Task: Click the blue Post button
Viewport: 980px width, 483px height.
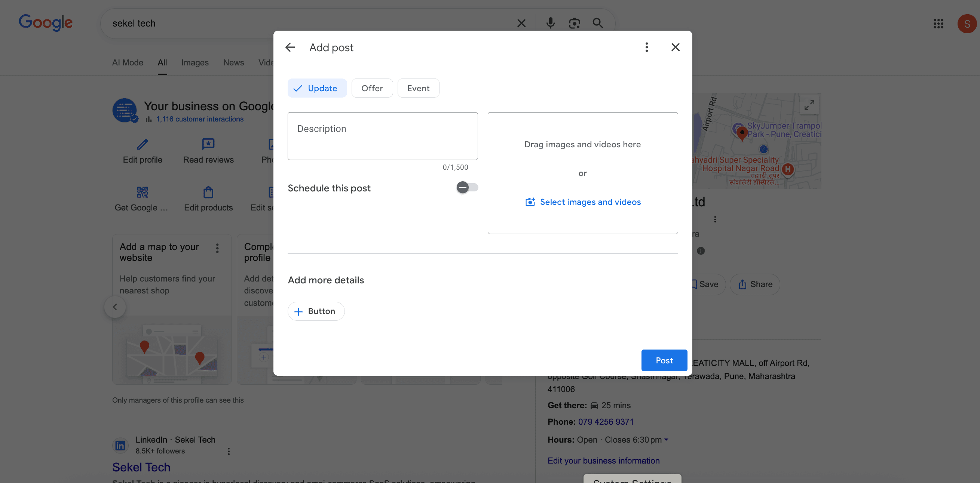Action: coord(664,360)
